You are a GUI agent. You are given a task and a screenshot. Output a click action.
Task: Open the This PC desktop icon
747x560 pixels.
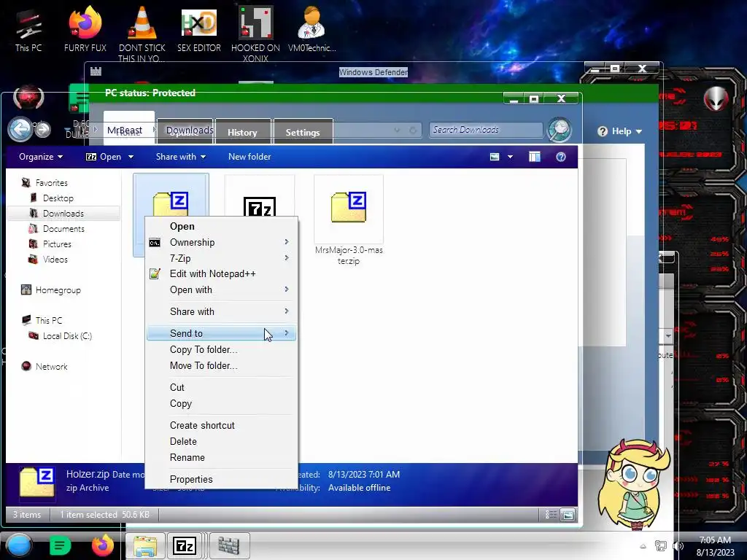click(28, 29)
